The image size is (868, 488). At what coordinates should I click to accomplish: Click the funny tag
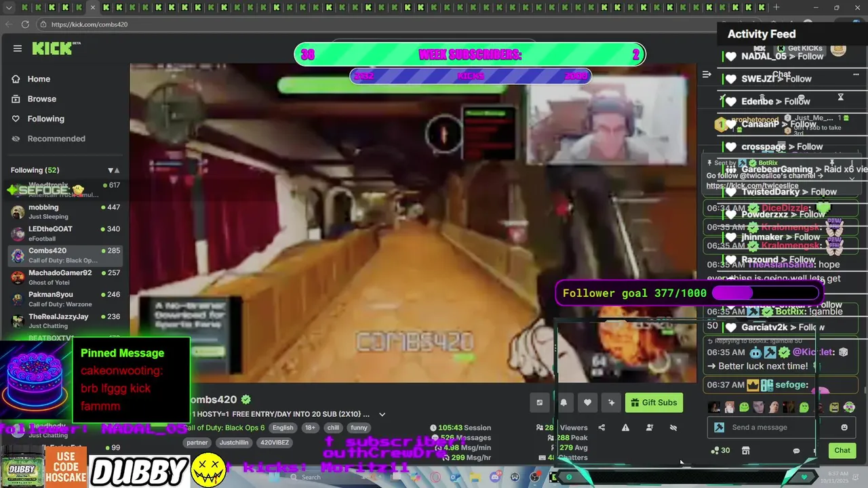[359, 428]
